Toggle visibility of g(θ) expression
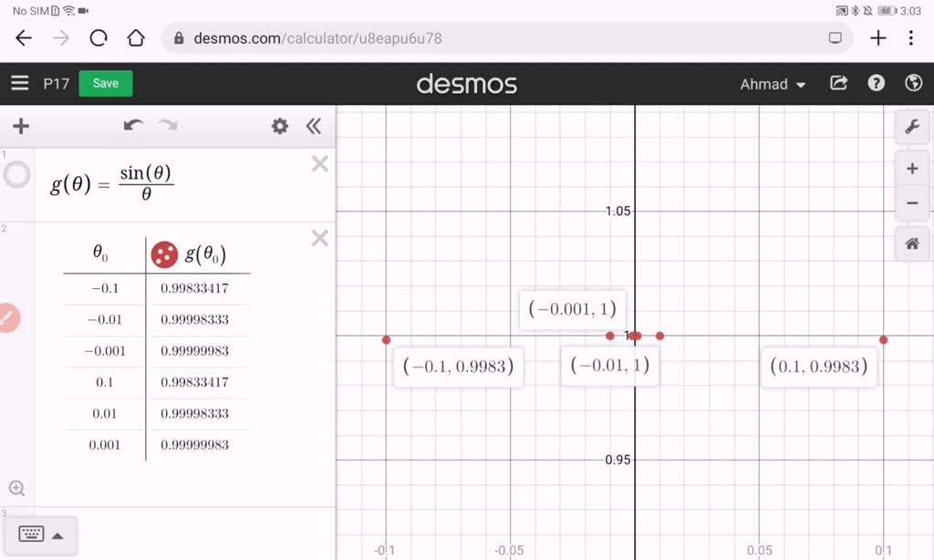 (x=16, y=174)
